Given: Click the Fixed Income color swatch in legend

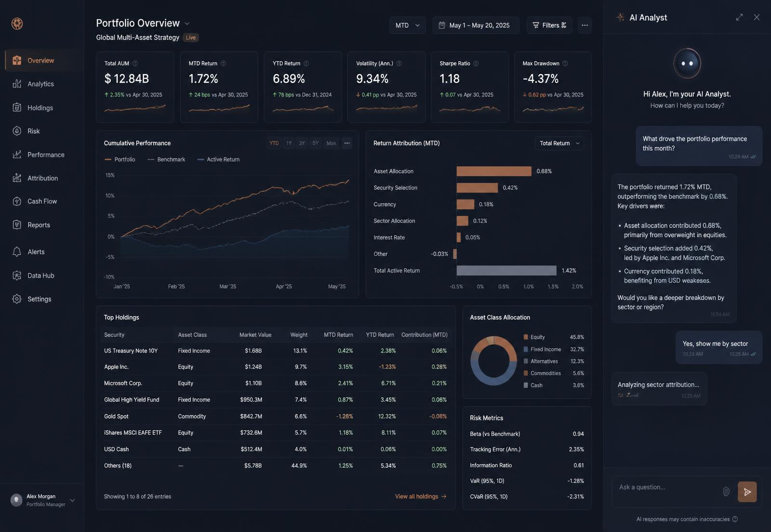Looking at the screenshot, I should [526, 349].
